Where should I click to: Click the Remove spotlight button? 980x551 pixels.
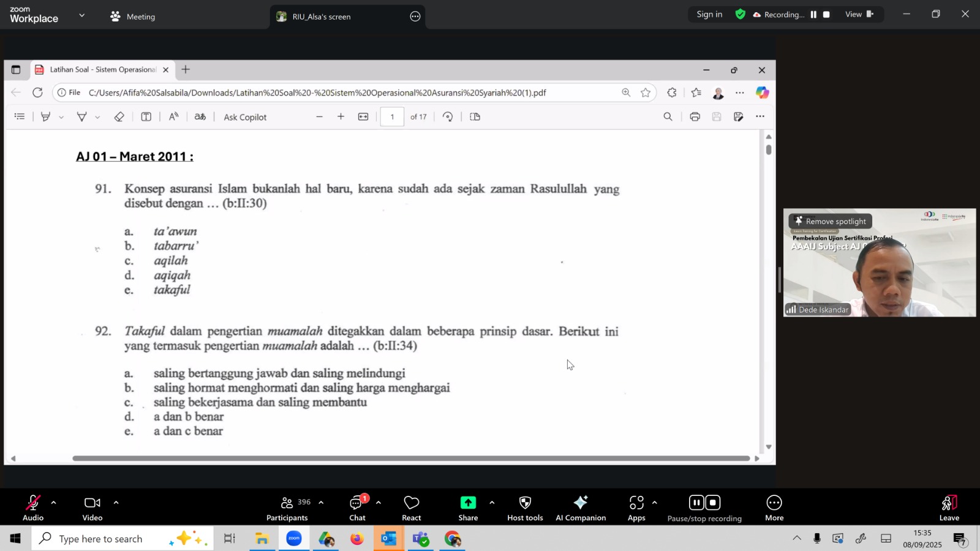(x=830, y=221)
